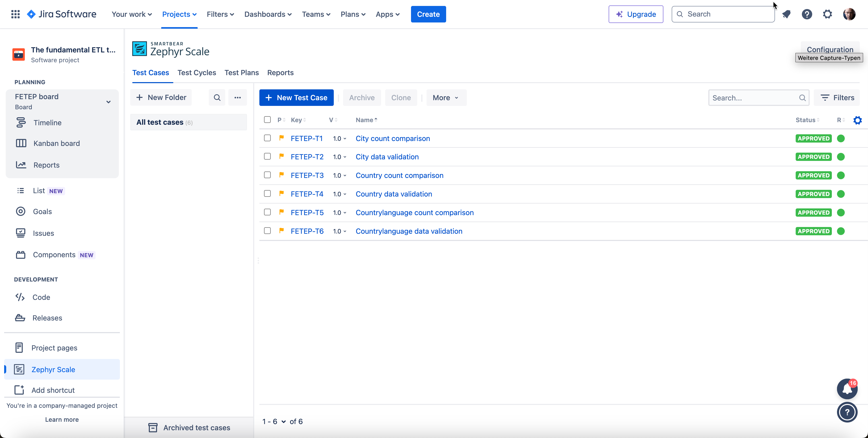Viewport: 868px width, 438px height.
Task: Click the global Search field
Action: pos(723,14)
